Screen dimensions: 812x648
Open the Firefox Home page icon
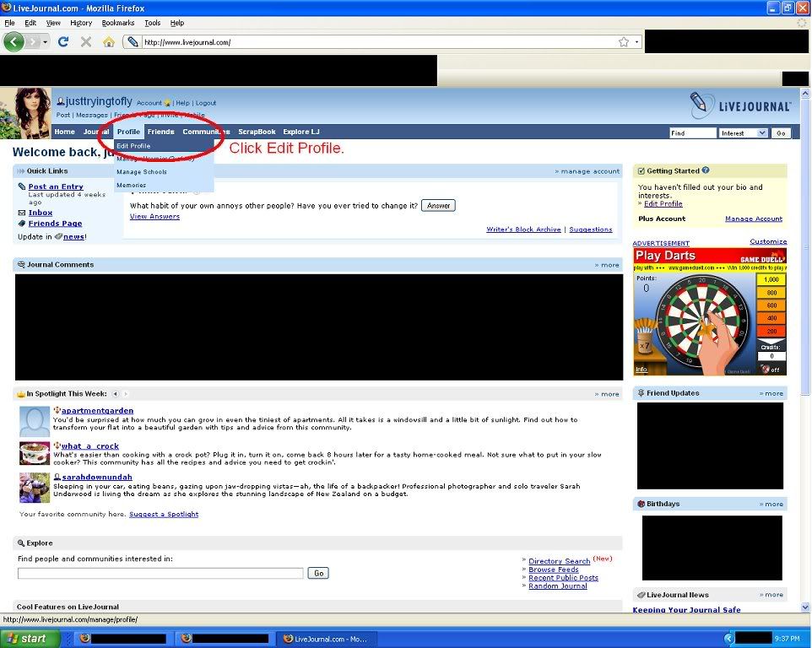108,42
